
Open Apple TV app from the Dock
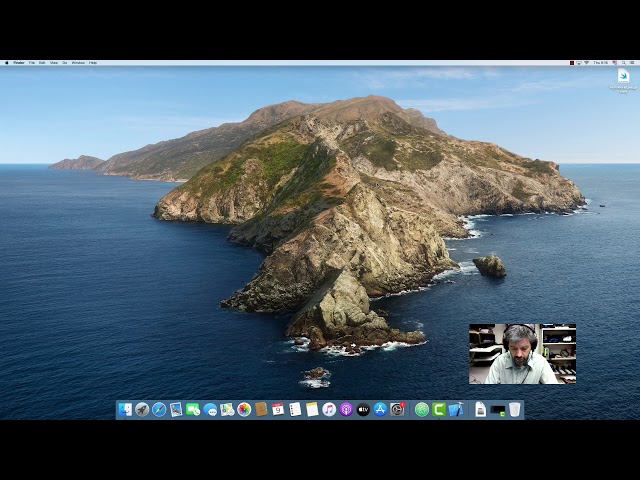coord(363,409)
